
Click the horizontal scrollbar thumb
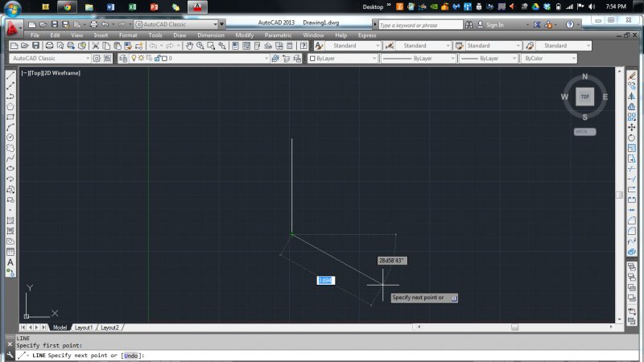click(x=514, y=327)
